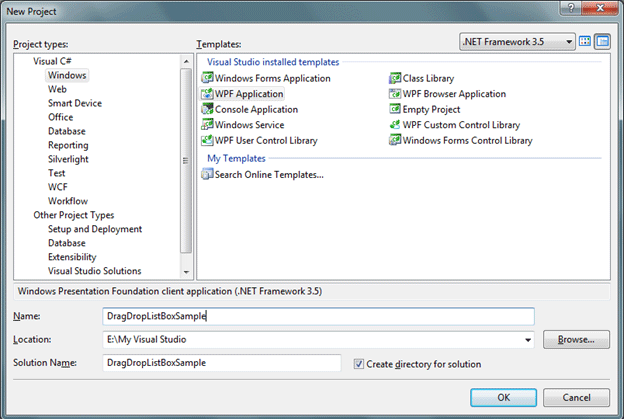Click the My Templates group header
Image resolution: width=624 pixels, height=419 pixels.
pyautogui.click(x=236, y=158)
